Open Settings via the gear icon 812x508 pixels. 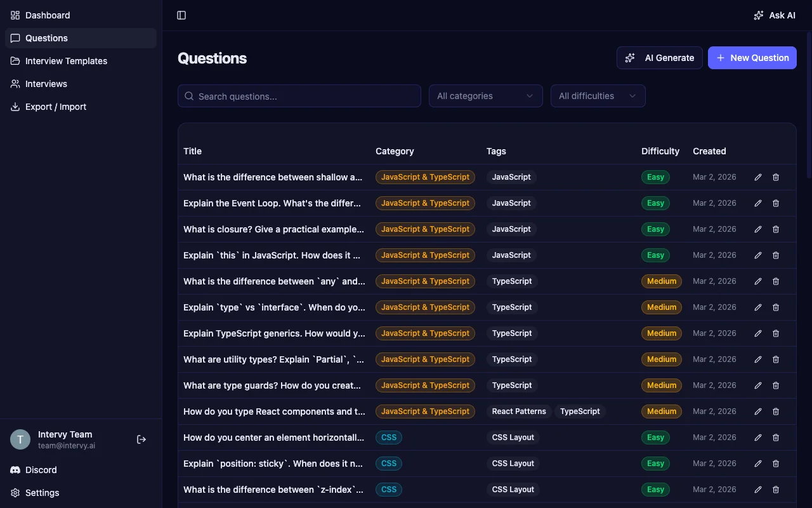[15, 493]
